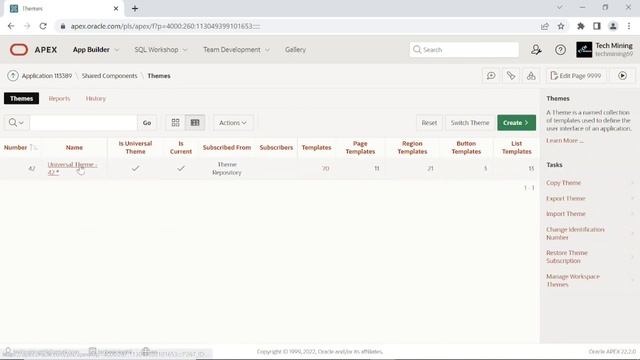Screen dimensions: 640x360
Task: Click the Region Templates column header
Action: (x=412, y=147)
